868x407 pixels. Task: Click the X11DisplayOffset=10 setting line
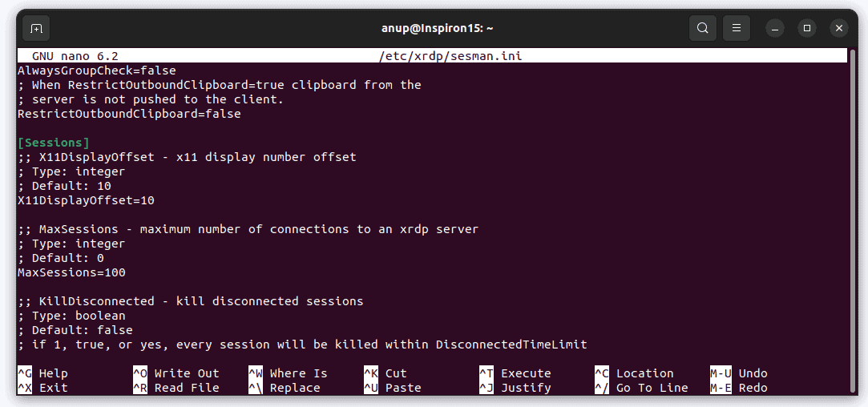(x=86, y=200)
